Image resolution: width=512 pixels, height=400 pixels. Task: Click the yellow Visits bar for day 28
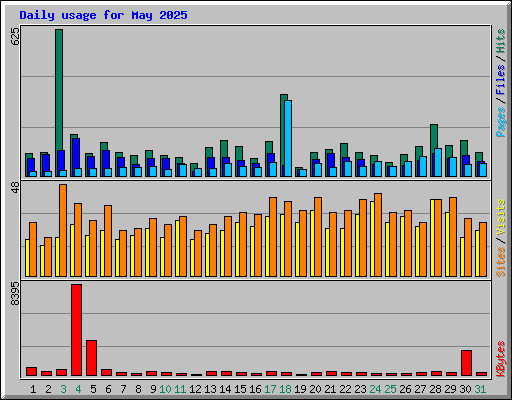[x=432, y=238]
